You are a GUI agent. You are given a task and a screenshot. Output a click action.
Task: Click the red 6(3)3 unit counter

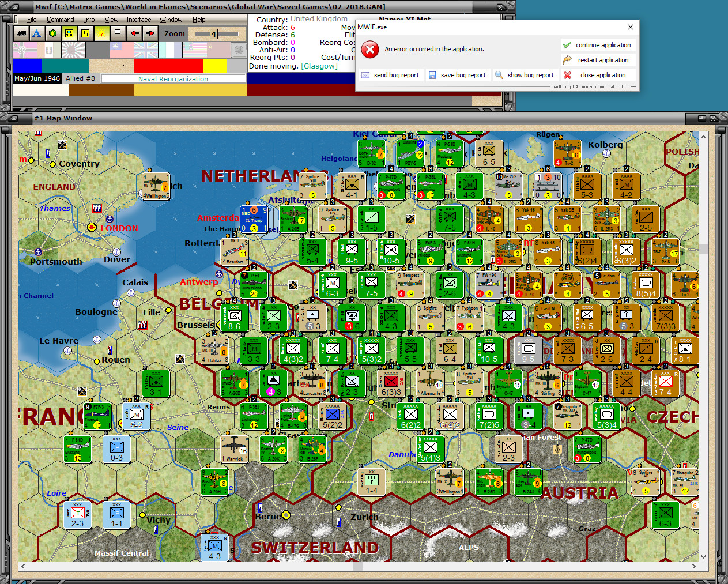(391, 383)
